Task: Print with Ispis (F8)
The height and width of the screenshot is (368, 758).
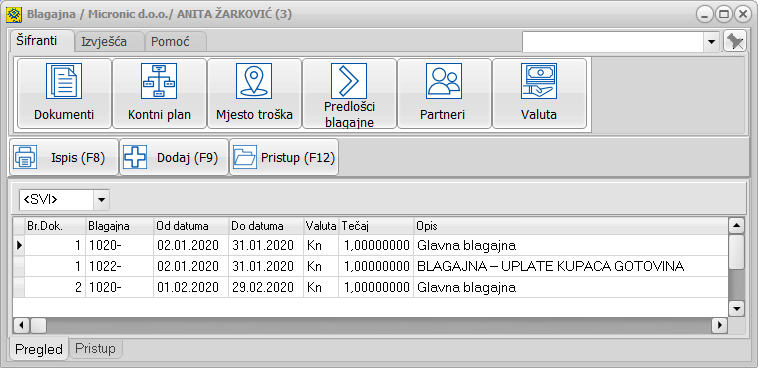Action: coord(64,157)
